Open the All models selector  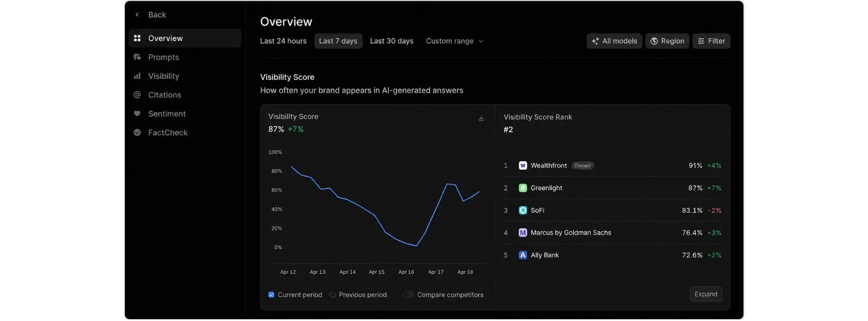(x=614, y=41)
